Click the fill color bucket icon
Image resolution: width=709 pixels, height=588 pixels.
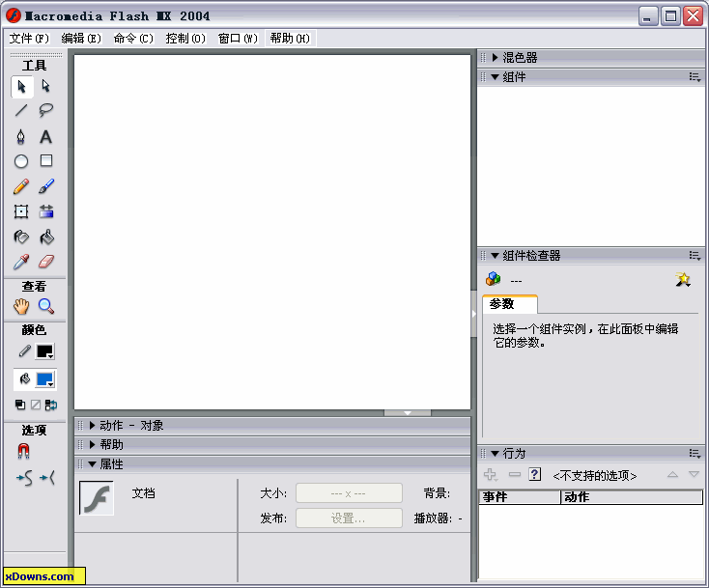[24, 379]
